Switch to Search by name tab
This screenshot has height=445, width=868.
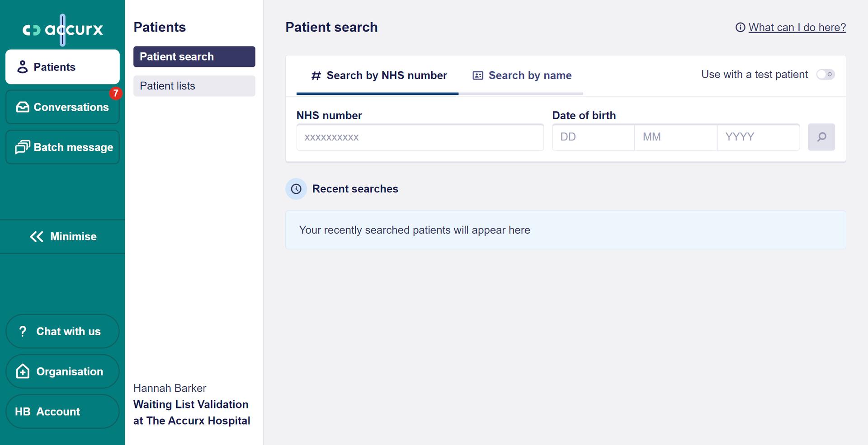(x=522, y=75)
